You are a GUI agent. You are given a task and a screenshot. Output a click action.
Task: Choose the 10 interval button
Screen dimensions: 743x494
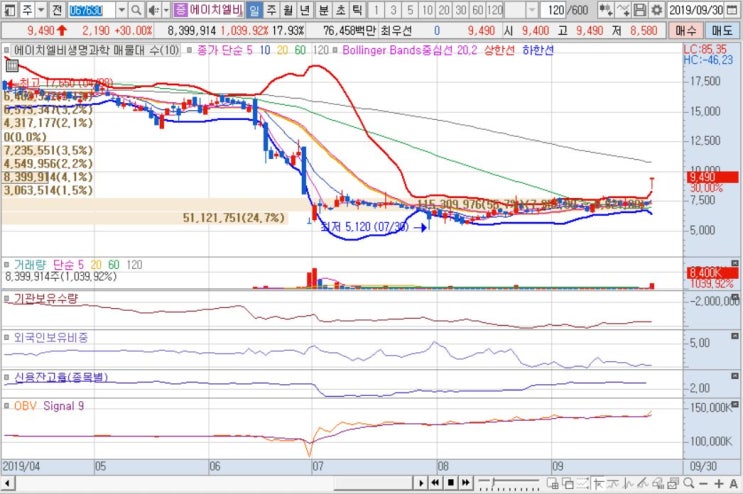427,9
